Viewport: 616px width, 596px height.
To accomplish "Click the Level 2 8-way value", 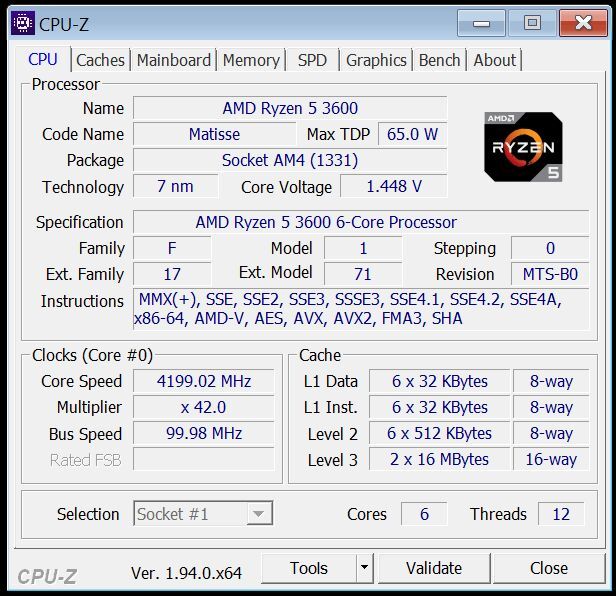I will (x=551, y=433).
